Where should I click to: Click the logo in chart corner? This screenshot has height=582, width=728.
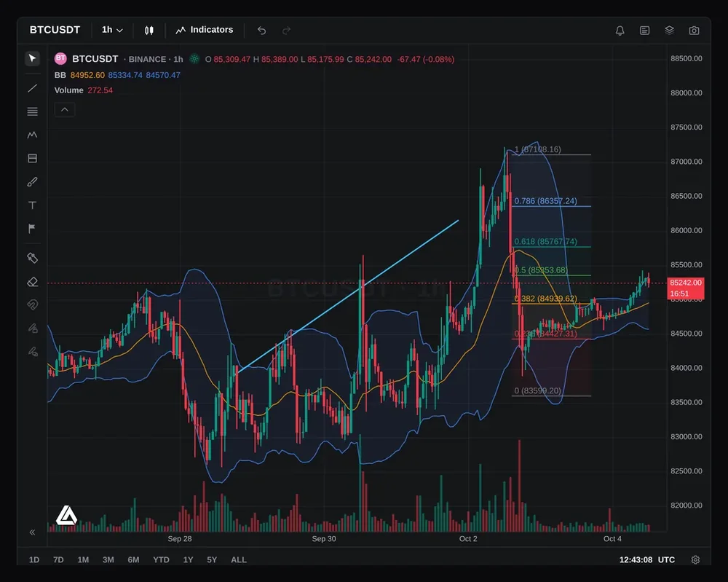pos(66,516)
